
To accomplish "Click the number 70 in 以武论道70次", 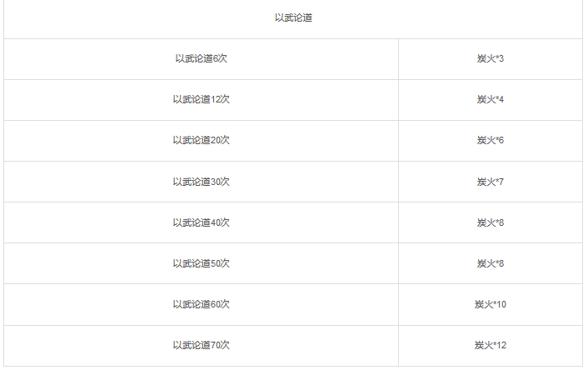I will click(x=215, y=345).
